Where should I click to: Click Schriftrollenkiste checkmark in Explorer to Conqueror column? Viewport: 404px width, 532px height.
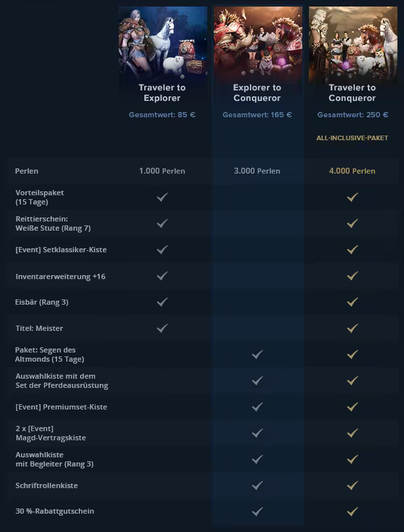point(257,485)
